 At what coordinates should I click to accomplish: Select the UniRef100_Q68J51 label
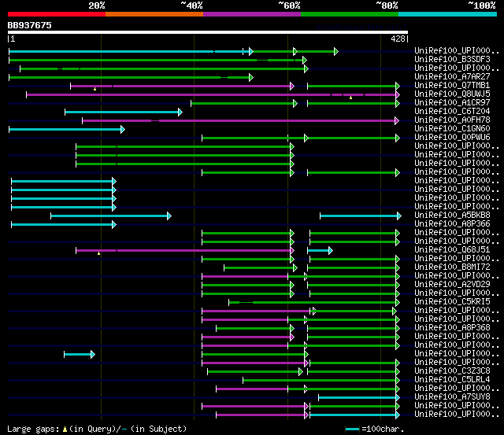point(452,250)
